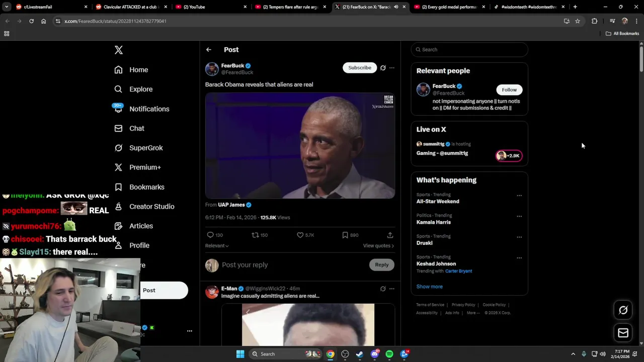Open the Carter Bryant trending link
The height and width of the screenshot is (362, 644).
[x=458, y=271]
